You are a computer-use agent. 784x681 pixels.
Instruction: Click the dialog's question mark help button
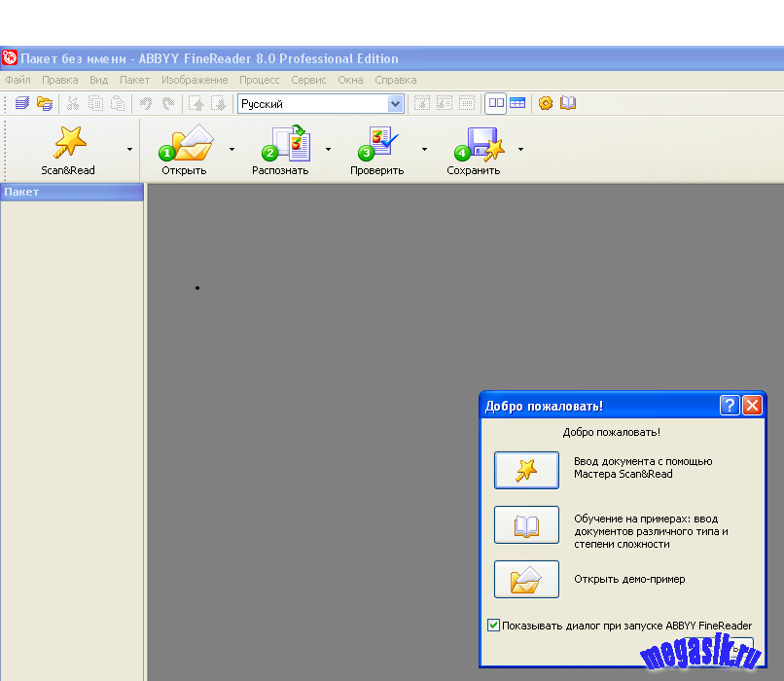click(x=730, y=406)
